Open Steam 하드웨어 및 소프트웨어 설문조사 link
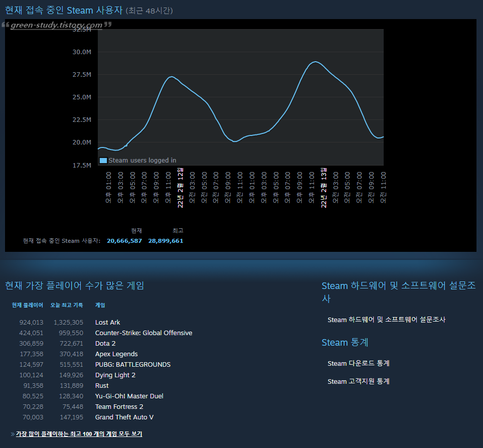 tap(386, 320)
